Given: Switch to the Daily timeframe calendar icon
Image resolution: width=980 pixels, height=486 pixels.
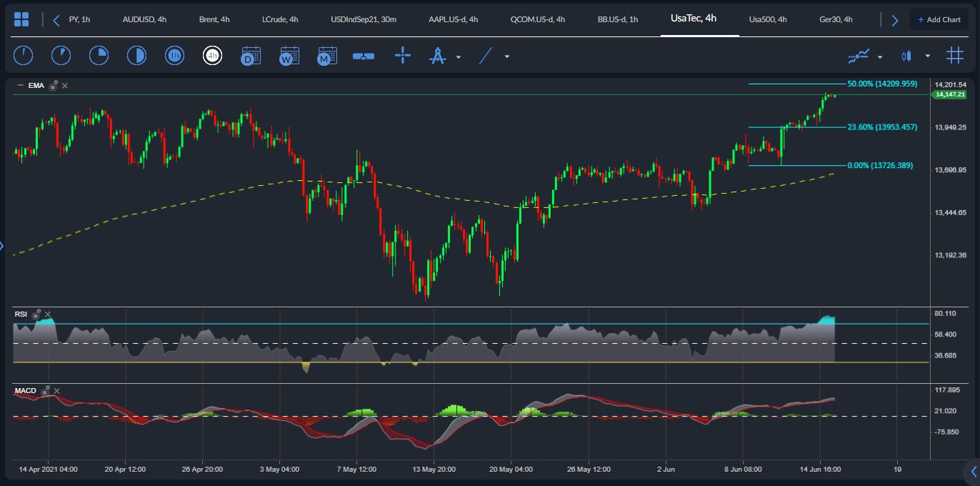Looking at the screenshot, I should pos(251,56).
